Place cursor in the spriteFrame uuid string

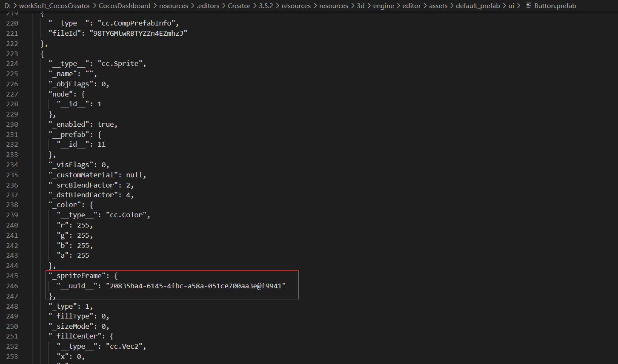point(196,286)
